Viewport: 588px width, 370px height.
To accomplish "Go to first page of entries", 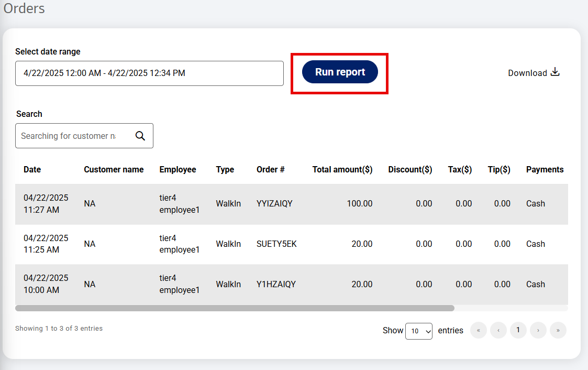I will 479,330.
